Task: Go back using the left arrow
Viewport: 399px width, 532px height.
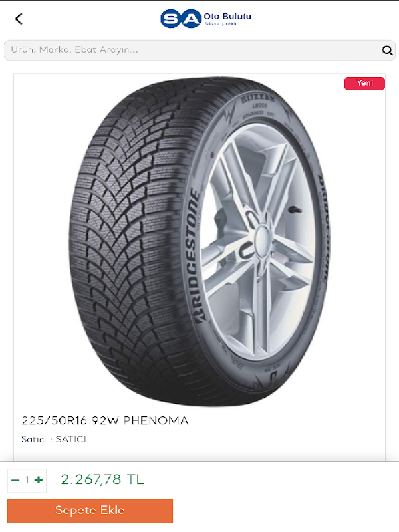Action: click(19, 19)
